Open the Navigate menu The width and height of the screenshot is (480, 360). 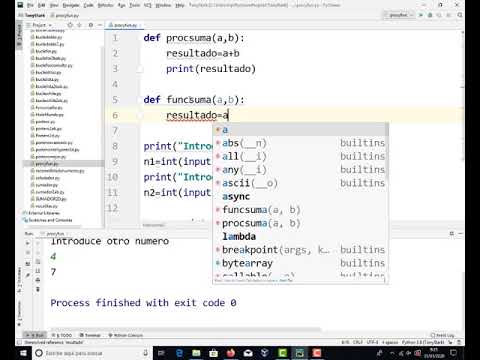[71, 5]
